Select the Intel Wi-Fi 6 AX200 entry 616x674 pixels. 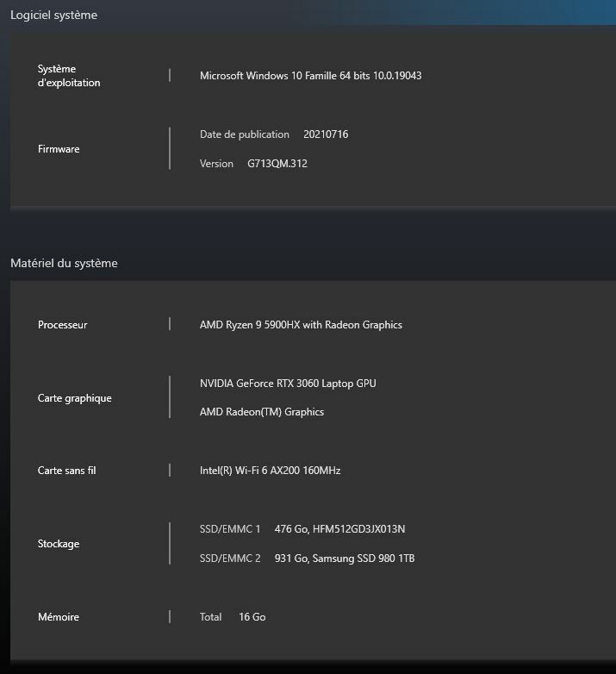pyautogui.click(x=270, y=471)
